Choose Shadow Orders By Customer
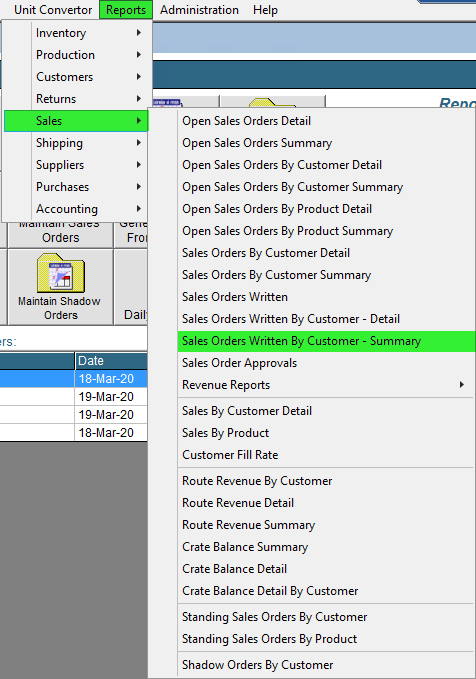Image resolution: width=476 pixels, height=679 pixels. coord(326,665)
